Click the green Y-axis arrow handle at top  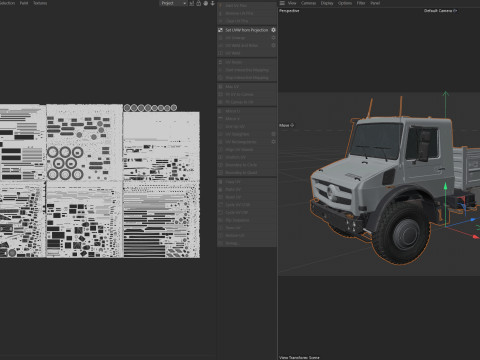pos(445,94)
